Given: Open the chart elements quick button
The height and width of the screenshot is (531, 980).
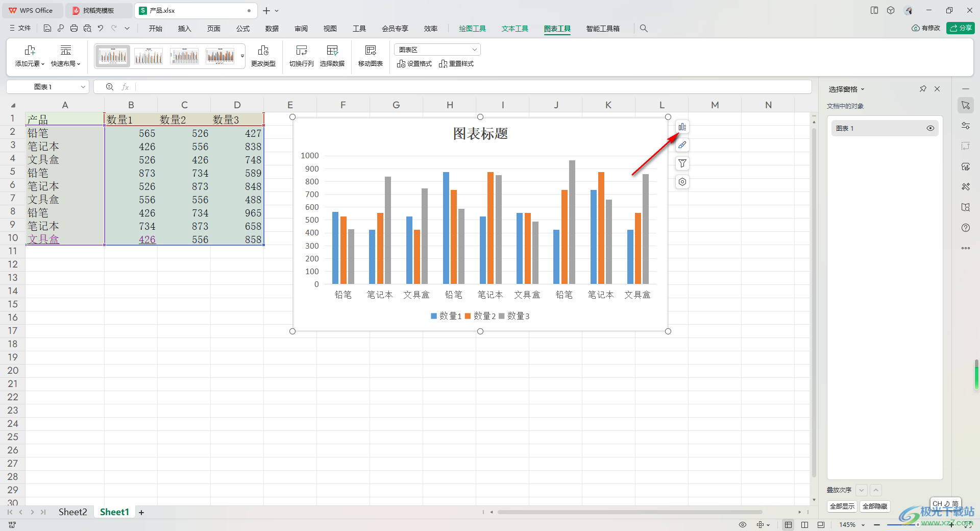Looking at the screenshot, I should pyautogui.click(x=682, y=127).
